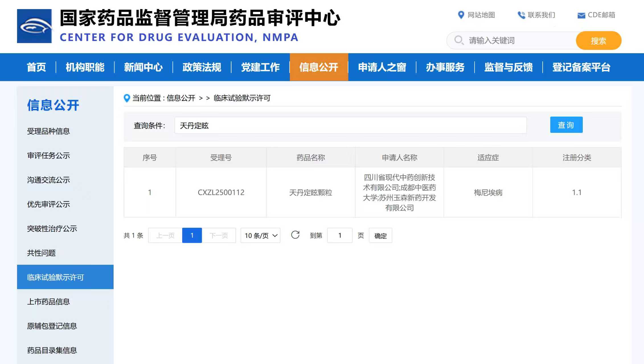Click the breadcrumb location pin icon
The width and height of the screenshot is (644, 364).
[127, 98]
